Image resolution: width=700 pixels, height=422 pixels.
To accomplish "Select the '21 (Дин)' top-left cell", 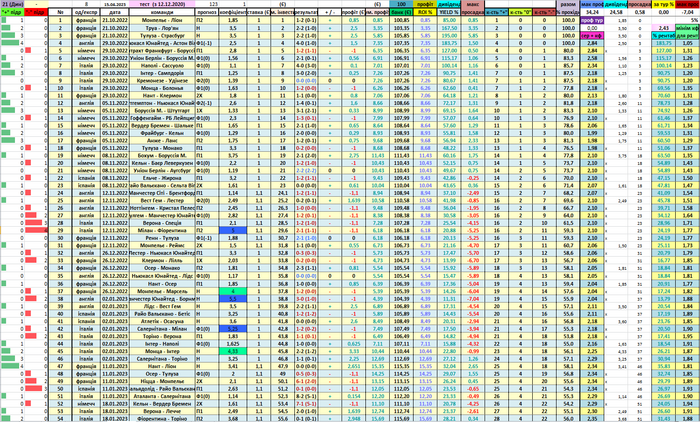I will (12, 4).
